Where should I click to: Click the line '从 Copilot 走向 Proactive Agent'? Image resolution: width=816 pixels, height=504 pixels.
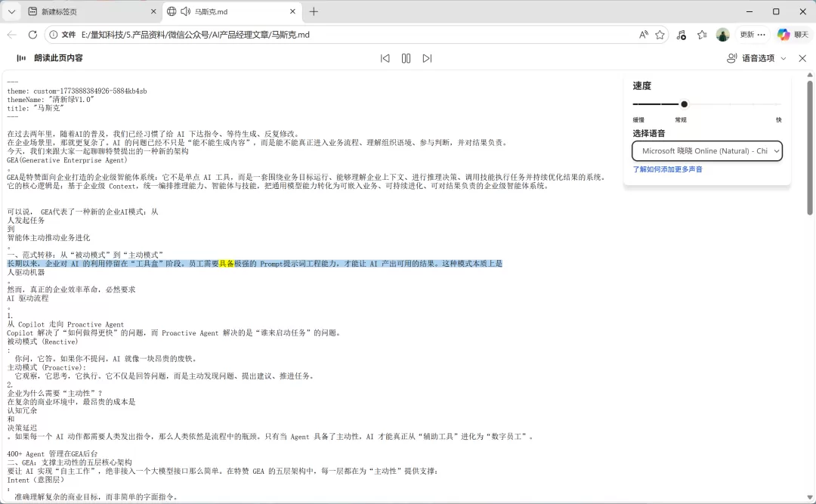66,324
